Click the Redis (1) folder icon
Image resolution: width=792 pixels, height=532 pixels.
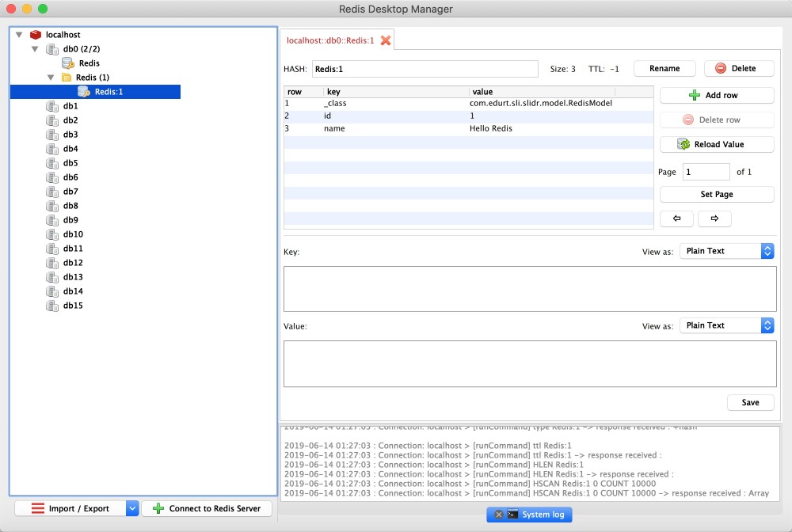click(x=67, y=78)
